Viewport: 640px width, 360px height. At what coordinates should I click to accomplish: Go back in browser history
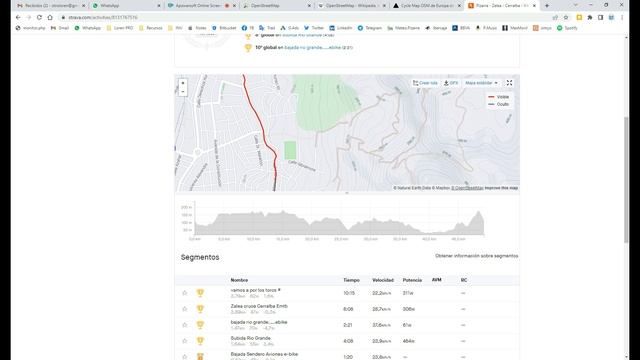pyautogui.click(x=18, y=18)
